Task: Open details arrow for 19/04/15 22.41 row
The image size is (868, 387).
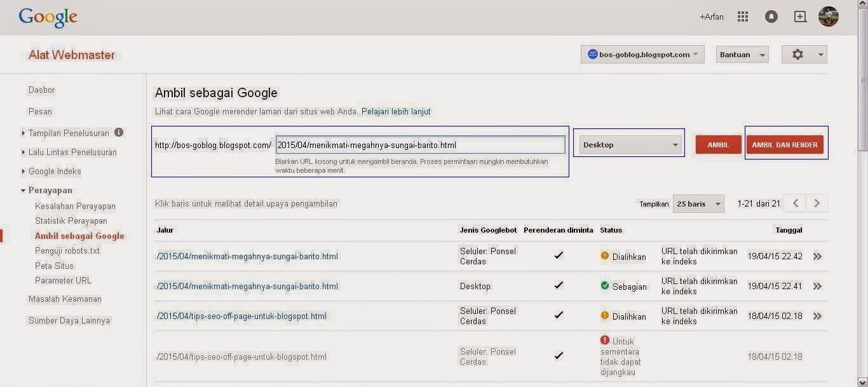Action: [x=817, y=287]
